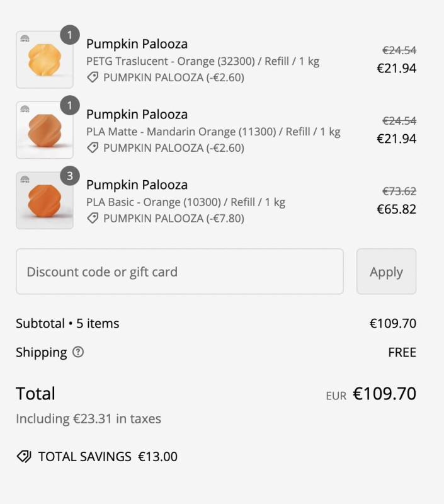Click the discount tag icon under PLA Basic item
The width and height of the screenshot is (444, 504).
point(93,219)
